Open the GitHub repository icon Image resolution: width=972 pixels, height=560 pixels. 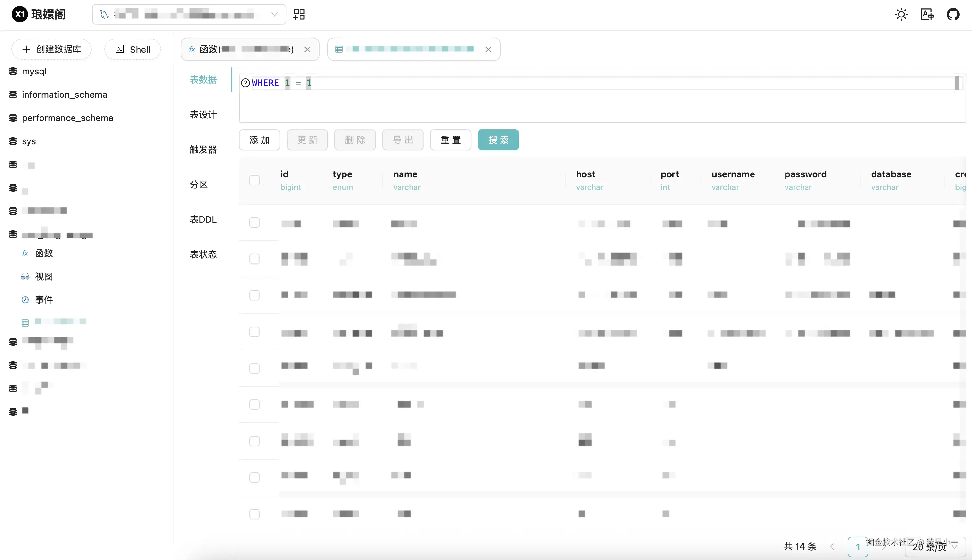point(953,15)
